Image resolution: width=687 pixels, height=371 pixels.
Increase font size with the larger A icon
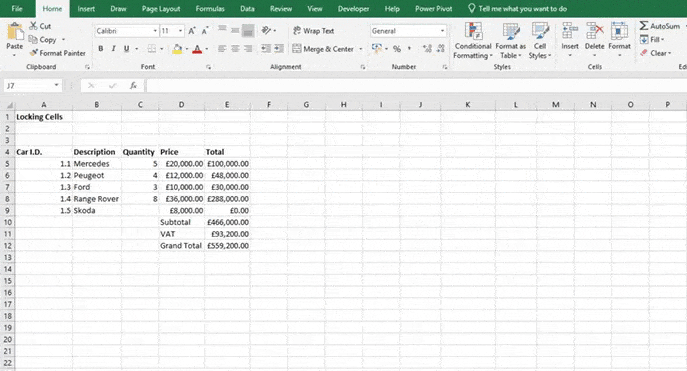(x=192, y=31)
